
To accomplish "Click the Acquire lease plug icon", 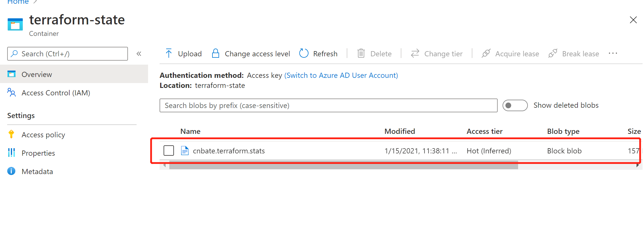I will pos(486,53).
